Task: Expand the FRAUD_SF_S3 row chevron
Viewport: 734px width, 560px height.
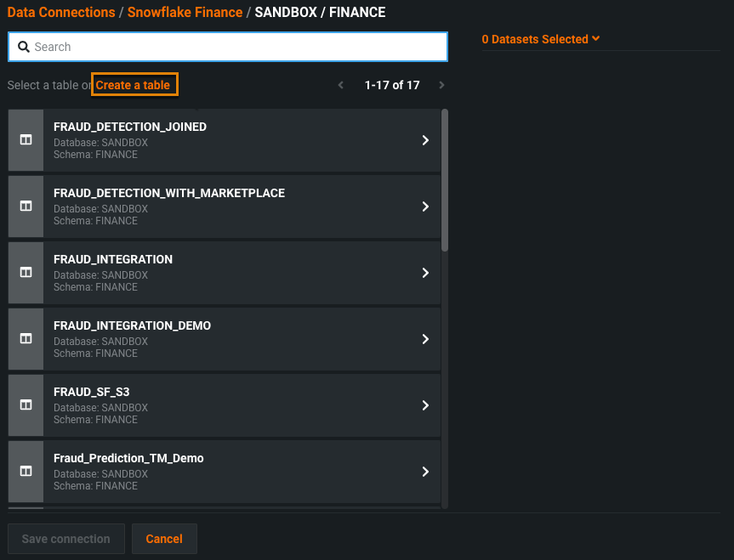Action: click(x=425, y=405)
